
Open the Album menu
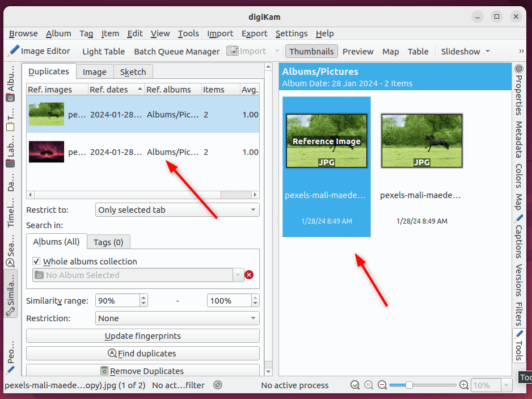point(58,33)
